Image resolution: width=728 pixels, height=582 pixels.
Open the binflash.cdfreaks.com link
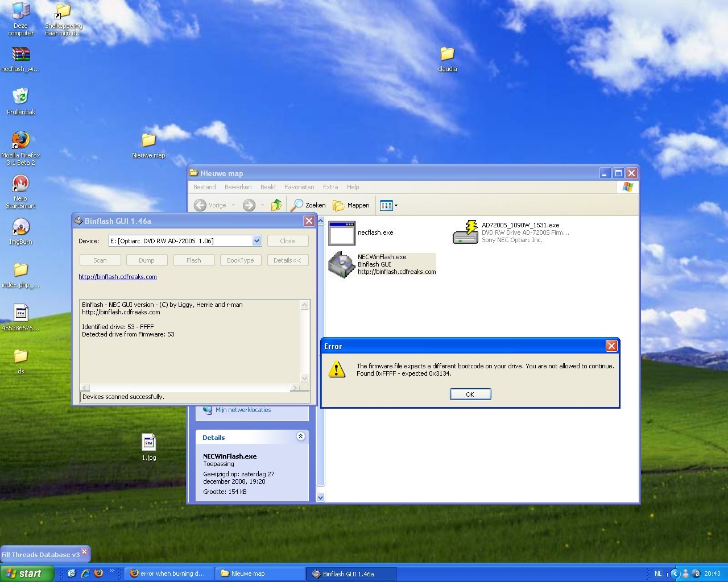(118, 277)
